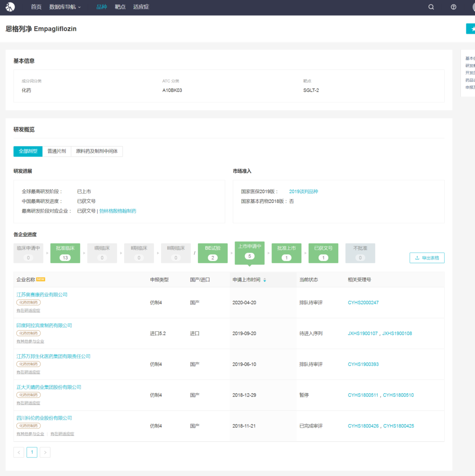
Task: Click 有在研适应症 under 四川科伦药业
Action: [62, 434]
